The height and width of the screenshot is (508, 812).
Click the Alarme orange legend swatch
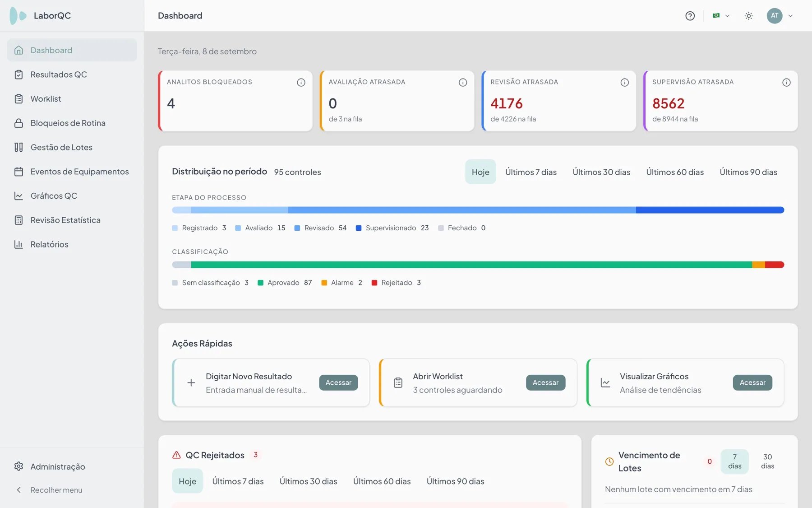click(x=324, y=283)
